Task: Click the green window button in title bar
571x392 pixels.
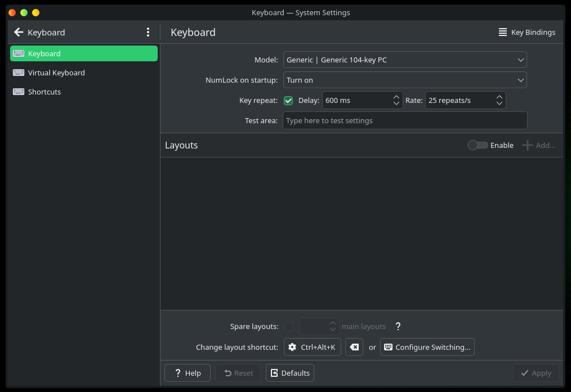Action: (x=24, y=12)
